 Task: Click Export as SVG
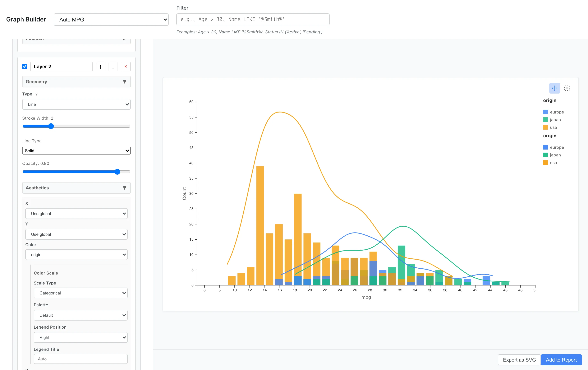(519, 360)
